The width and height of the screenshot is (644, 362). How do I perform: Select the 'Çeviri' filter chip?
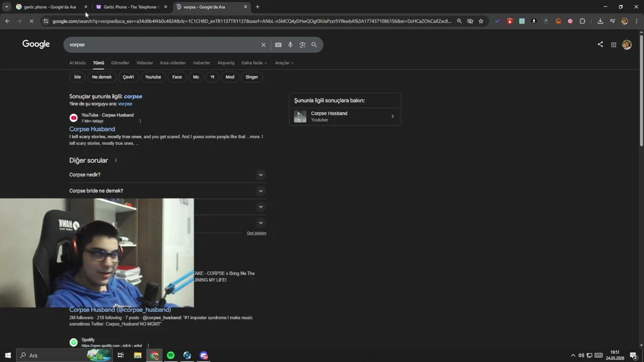tap(128, 77)
